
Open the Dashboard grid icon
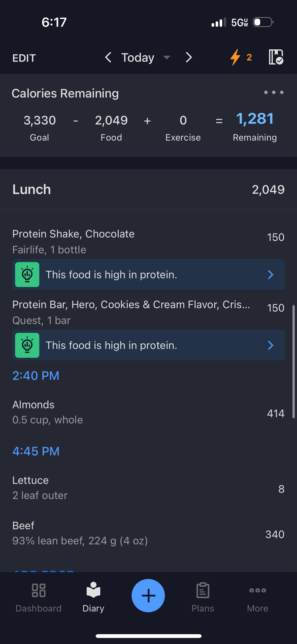pyautogui.click(x=39, y=590)
